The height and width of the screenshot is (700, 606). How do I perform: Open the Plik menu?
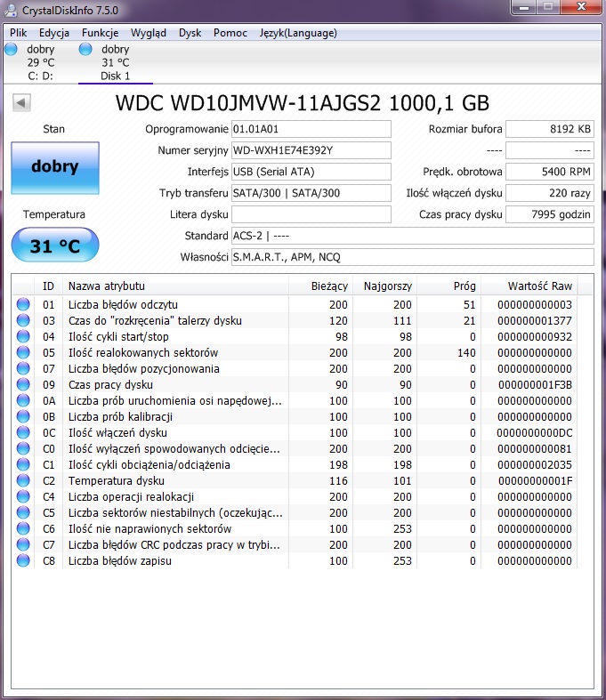19,33
